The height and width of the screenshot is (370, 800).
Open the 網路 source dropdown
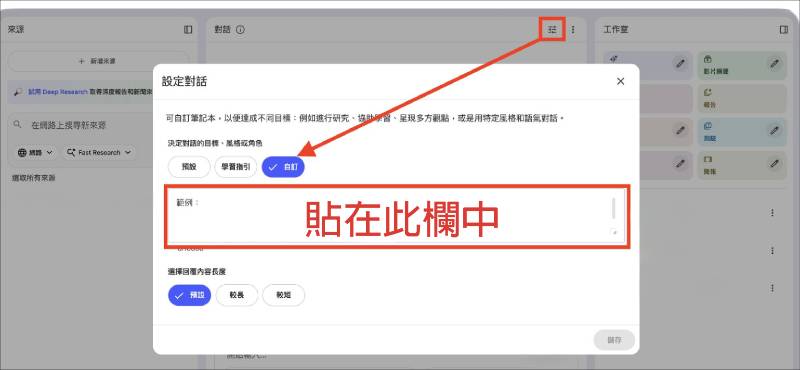tap(36, 152)
